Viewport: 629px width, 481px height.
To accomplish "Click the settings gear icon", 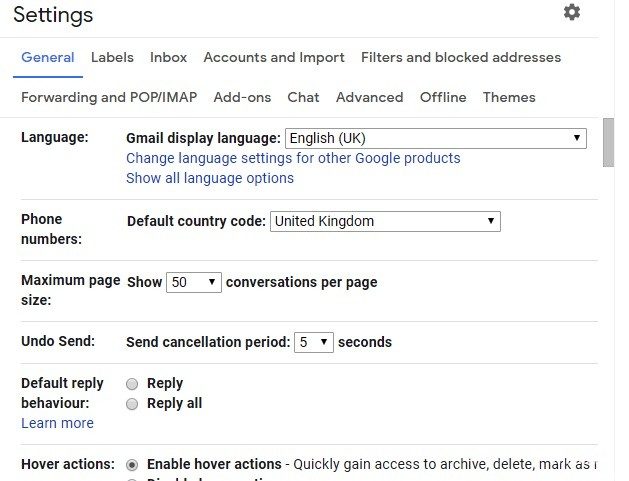I will (x=572, y=12).
